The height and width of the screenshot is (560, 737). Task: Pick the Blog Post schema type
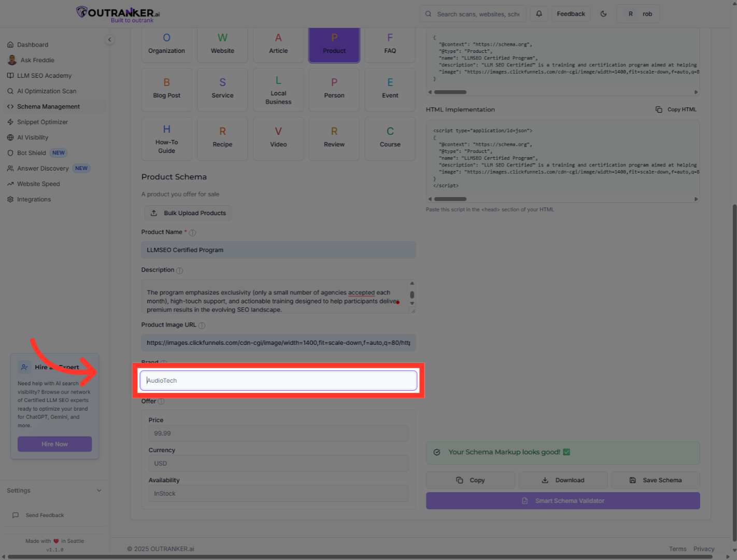[x=166, y=90]
